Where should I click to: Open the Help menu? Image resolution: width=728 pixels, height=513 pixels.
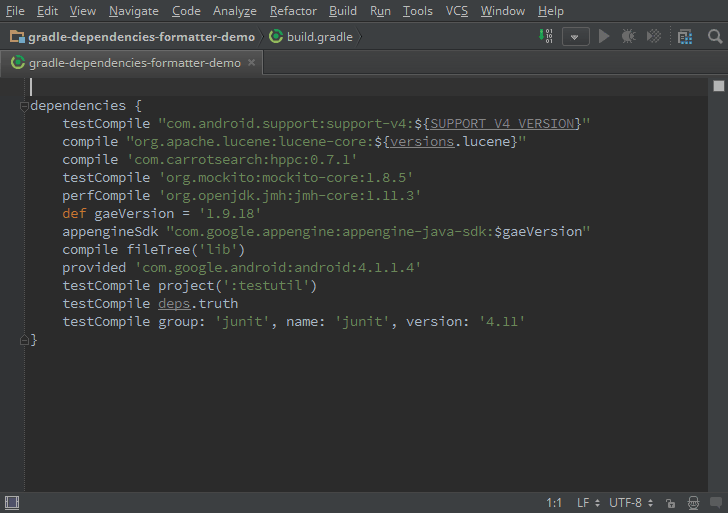pos(551,11)
